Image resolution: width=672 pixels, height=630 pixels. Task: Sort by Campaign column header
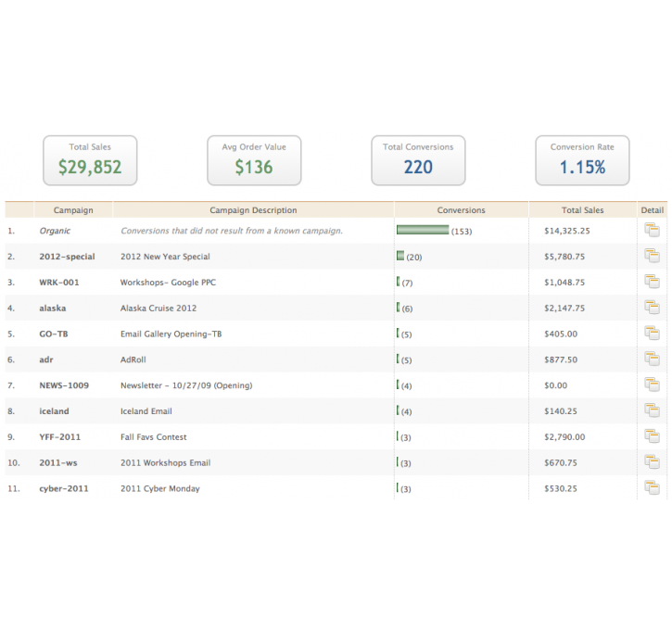pyautogui.click(x=73, y=210)
